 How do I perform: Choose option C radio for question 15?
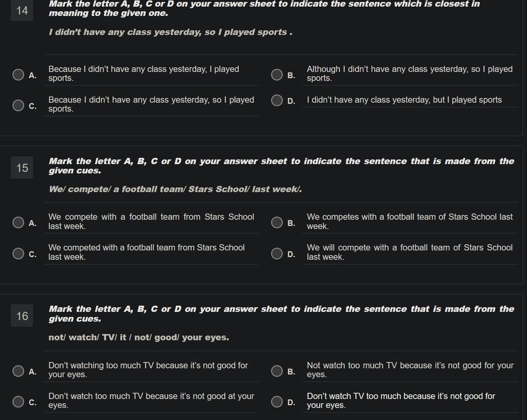pos(18,253)
